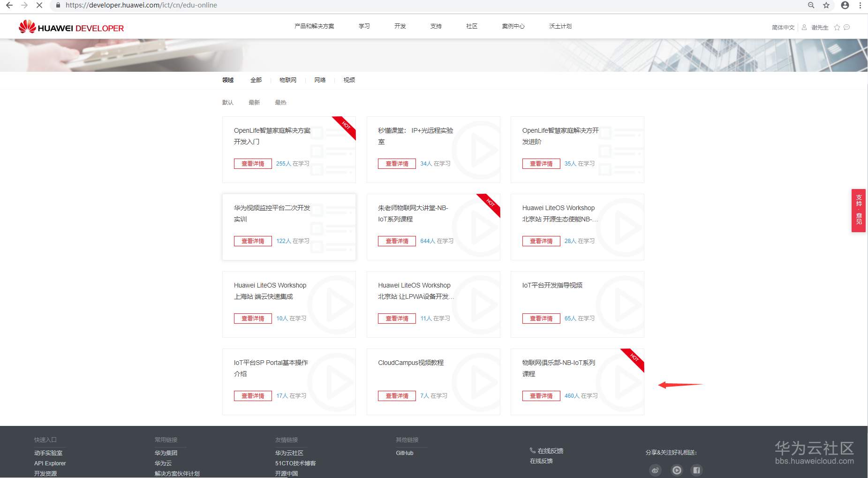Open the message bubble icon in header
The image size is (868, 478).
(x=847, y=27)
